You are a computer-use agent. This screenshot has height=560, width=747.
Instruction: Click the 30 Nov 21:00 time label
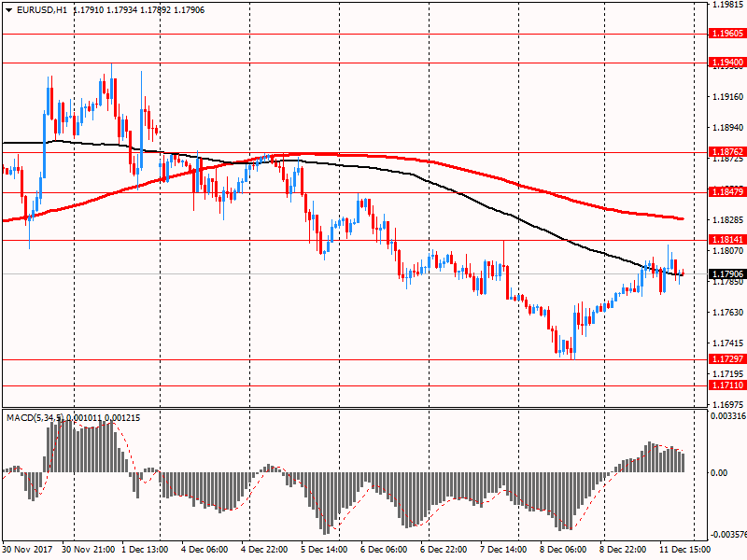click(x=88, y=550)
